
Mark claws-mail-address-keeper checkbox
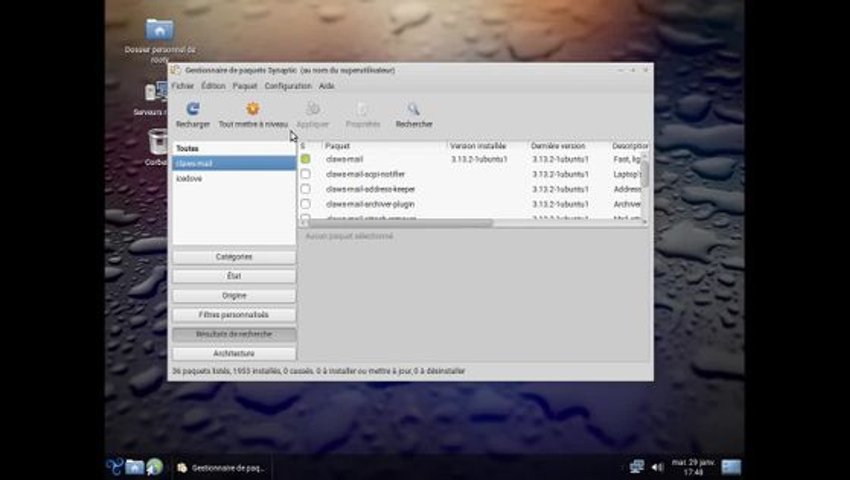pyautogui.click(x=305, y=189)
